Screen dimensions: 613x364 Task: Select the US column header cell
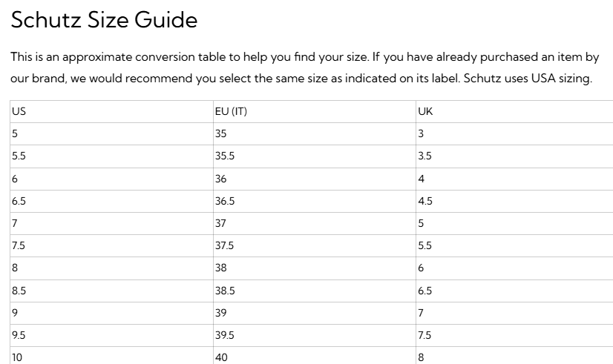(x=112, y=111)
